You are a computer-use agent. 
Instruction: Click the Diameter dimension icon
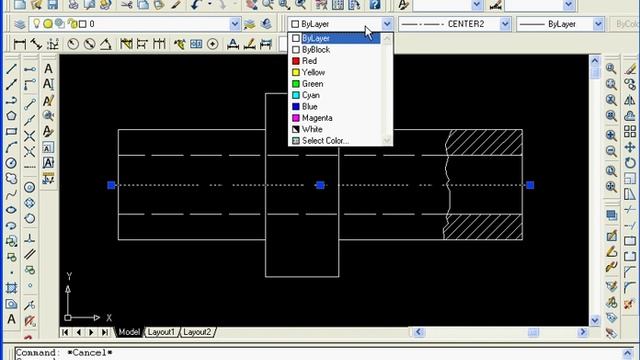[x=89, y=44]
